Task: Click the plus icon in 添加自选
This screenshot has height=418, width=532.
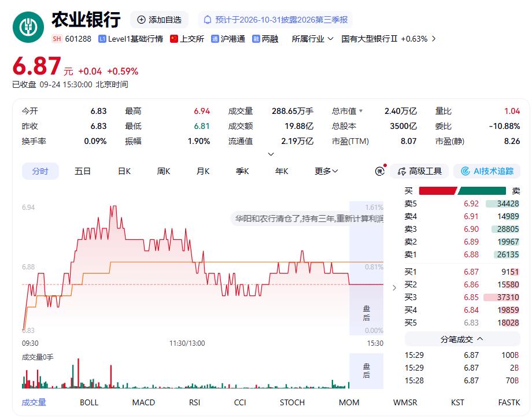Action: click(141, 20)
